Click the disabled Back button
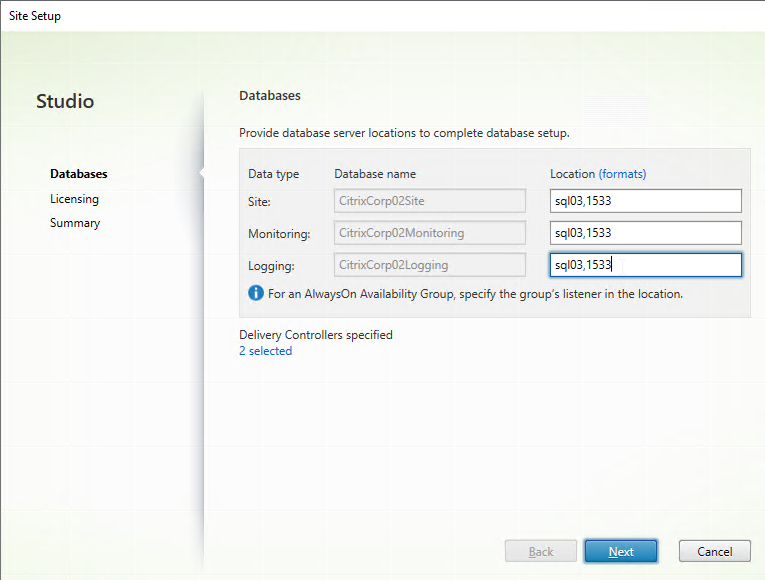The width and height of the screenshot is (765, 580). coord(541,551)
